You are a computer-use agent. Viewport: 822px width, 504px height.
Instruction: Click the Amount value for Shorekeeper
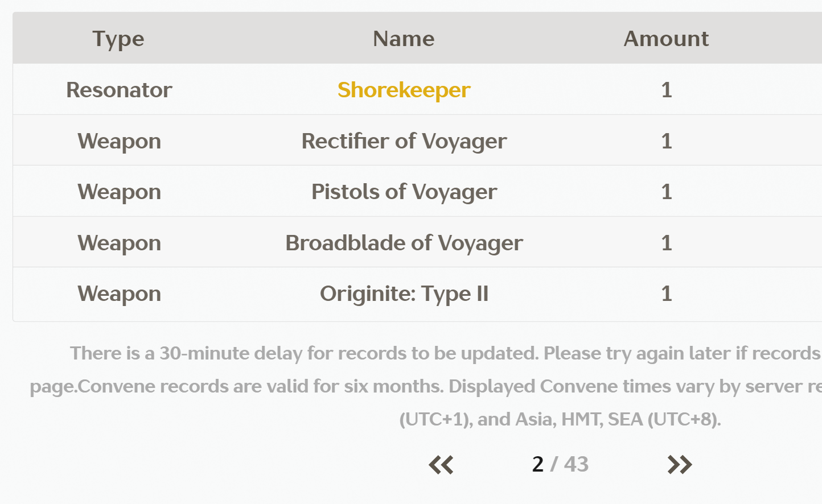coord(667,90)
